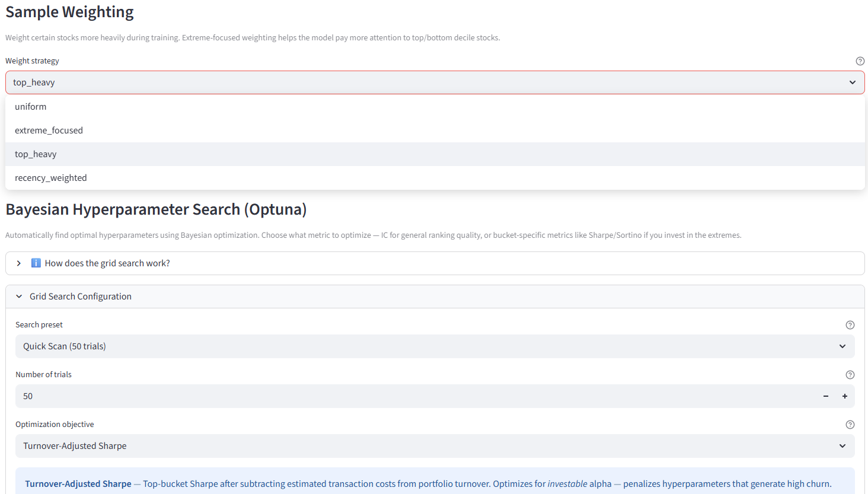Collapse the Grid Search Configuration section
868x494 pixels.
point(81,297)
